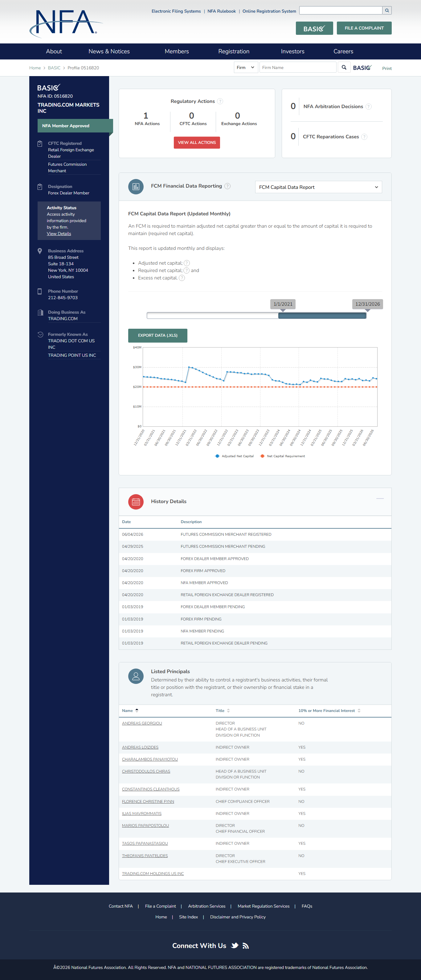Click the CFTC Registered clipboard icon
The height and width of the screenshot is (980, 421).
coord(39,144)
